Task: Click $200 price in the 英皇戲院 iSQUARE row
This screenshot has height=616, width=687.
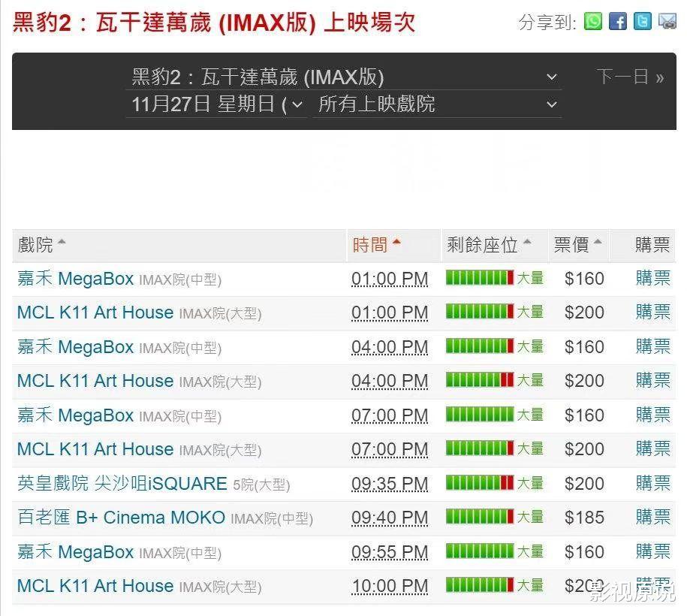Action: coord(584,484)
